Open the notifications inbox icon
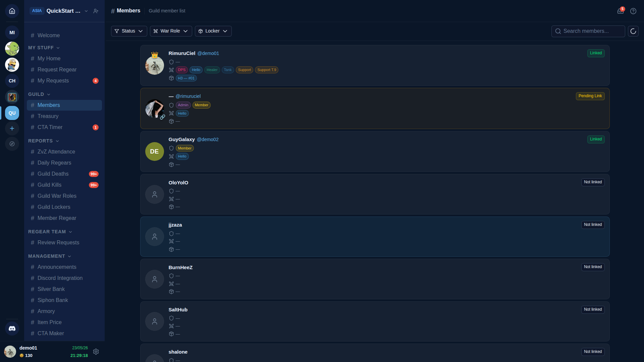 621,11
